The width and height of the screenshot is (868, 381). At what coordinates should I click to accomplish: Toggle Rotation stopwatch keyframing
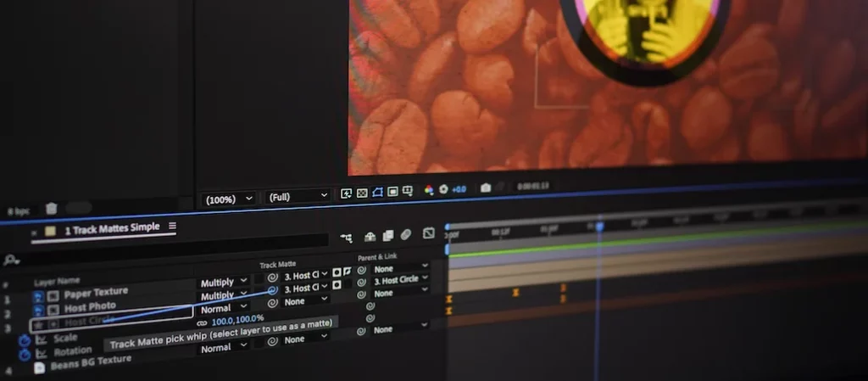pos(25,355)
